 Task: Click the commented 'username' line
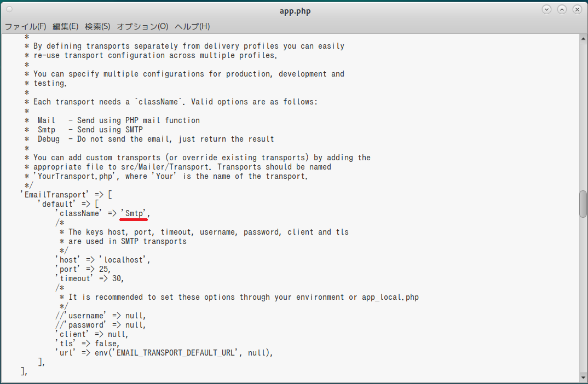[x=101, y=316]
